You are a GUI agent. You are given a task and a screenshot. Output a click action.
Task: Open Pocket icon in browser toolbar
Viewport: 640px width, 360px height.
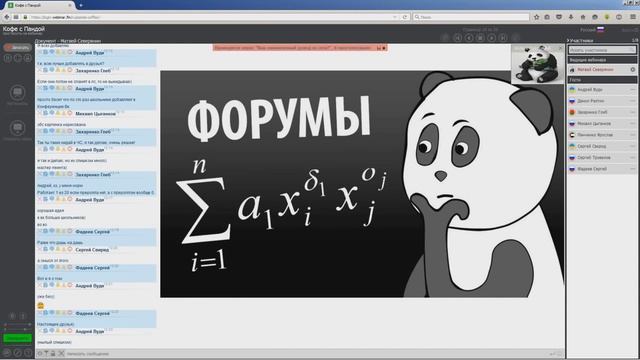click(559, 17)
